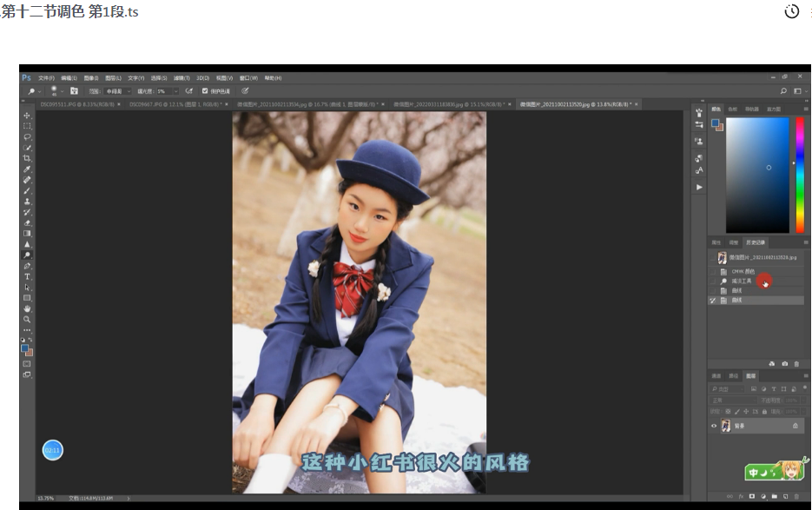
Task: Click the rainbow hue slider strip
Action: coord(800,176)
